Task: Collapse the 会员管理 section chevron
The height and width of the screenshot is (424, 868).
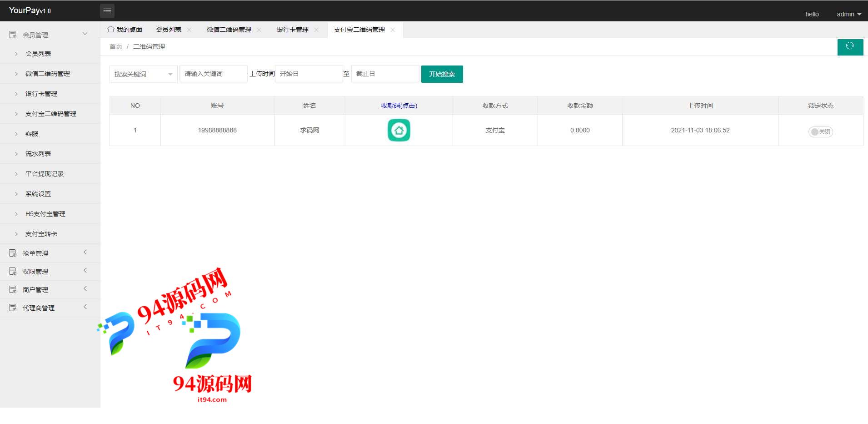Action: coord(85,34)
